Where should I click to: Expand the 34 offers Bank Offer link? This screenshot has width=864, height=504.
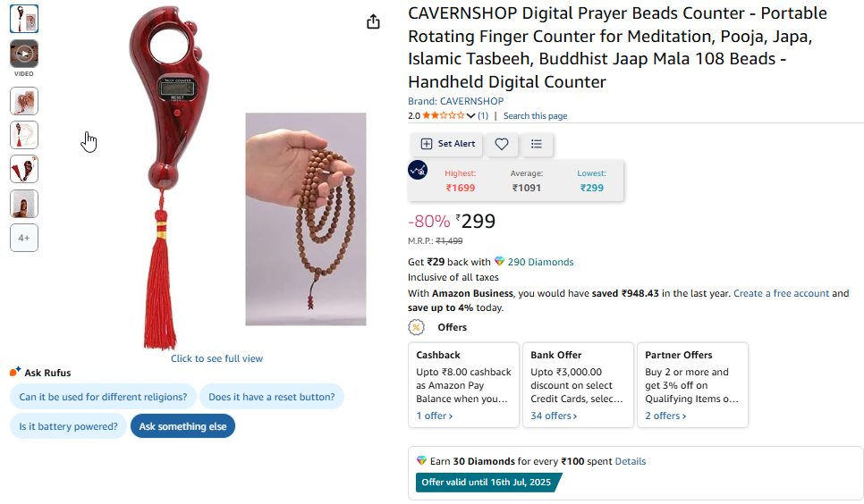(x=554, y=416)
